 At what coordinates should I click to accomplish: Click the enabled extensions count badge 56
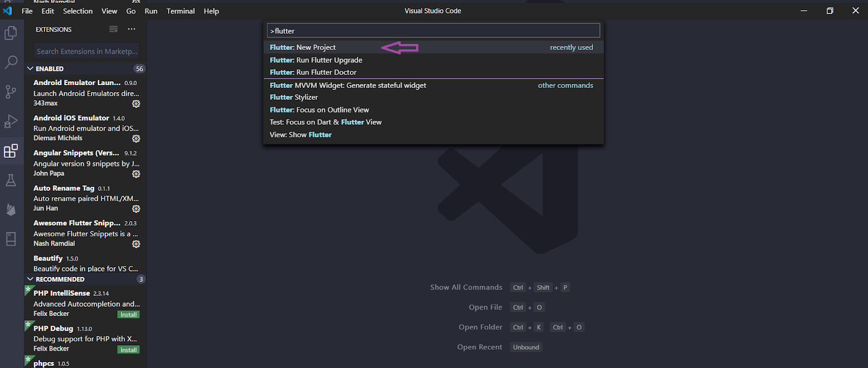(139, 69)
